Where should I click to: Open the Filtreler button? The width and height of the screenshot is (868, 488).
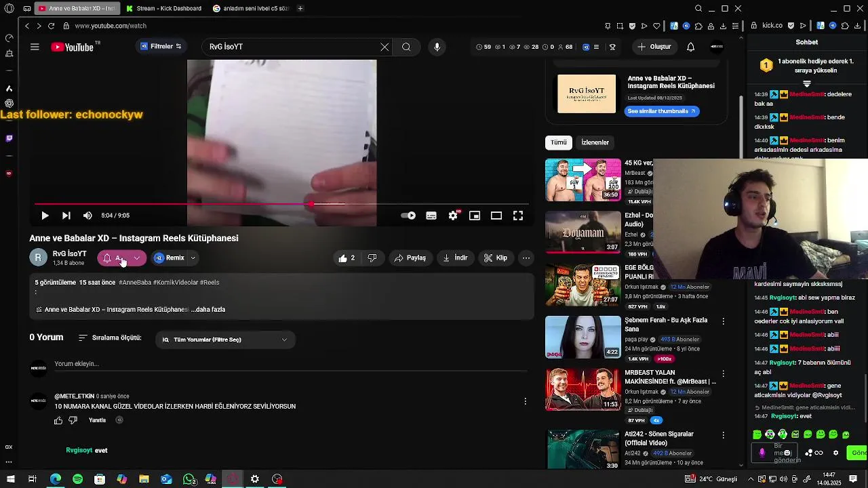click(161, 47)
